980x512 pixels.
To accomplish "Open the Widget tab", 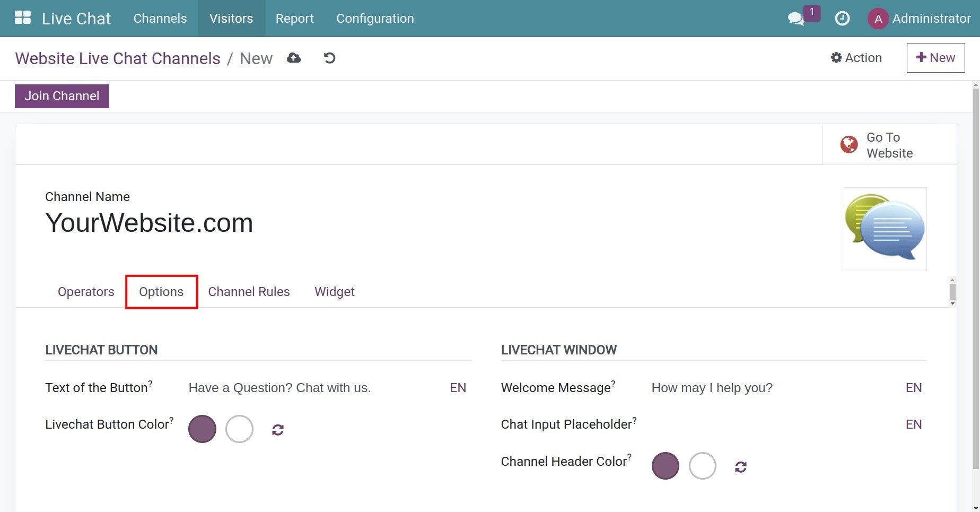I will click(334, 291).
